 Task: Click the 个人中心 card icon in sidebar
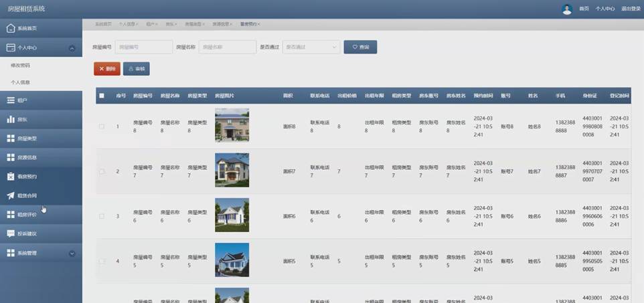11,47
